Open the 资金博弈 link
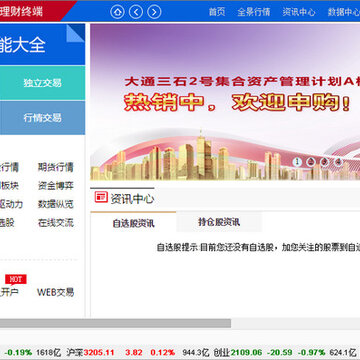 coord(56,186)
